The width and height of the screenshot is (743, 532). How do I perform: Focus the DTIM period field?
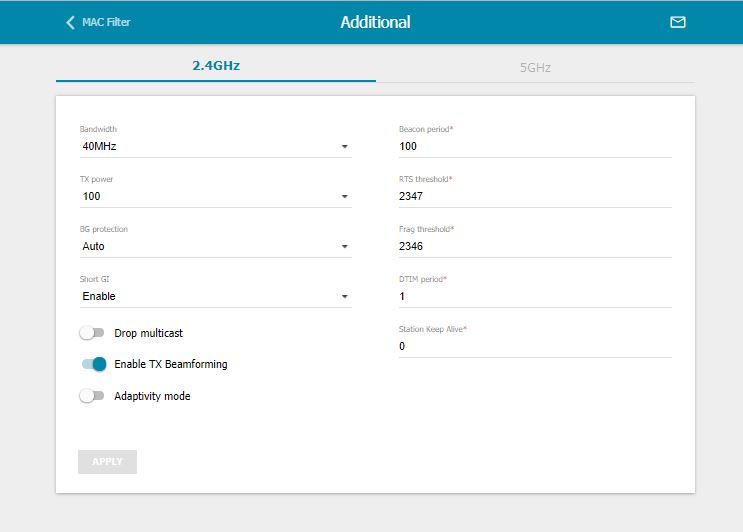click(534, 296)
